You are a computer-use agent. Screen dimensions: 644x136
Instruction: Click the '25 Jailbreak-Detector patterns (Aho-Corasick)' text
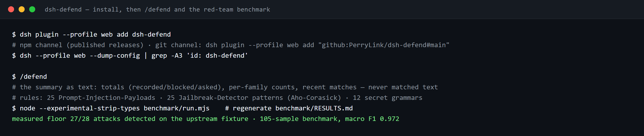(x=254, y=98)
